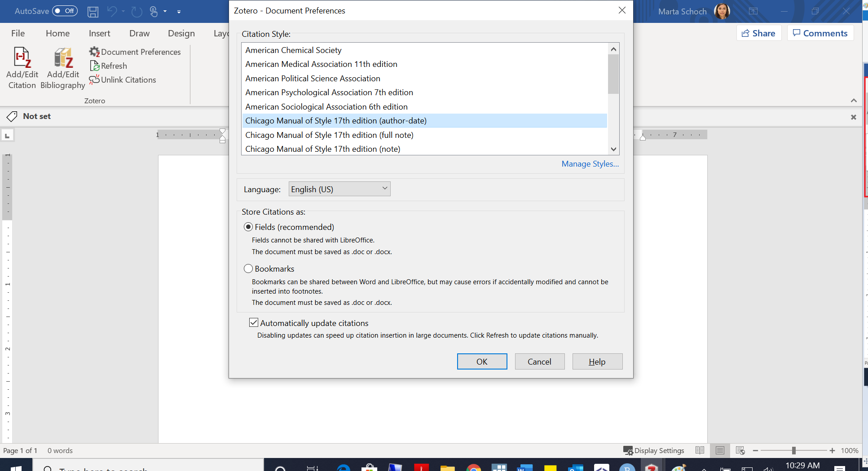Click citation list scroll down arrow

point(613,149)
